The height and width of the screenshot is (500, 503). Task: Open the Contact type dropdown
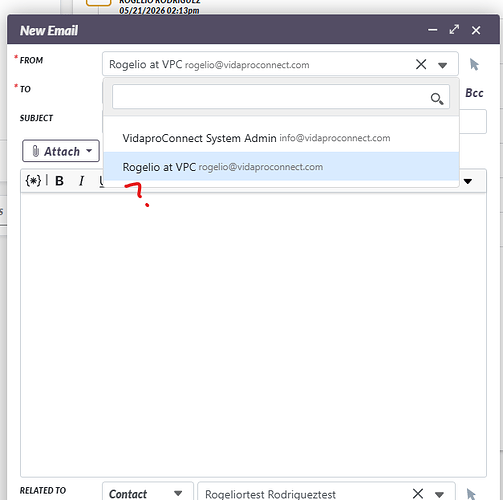(148, 493)
